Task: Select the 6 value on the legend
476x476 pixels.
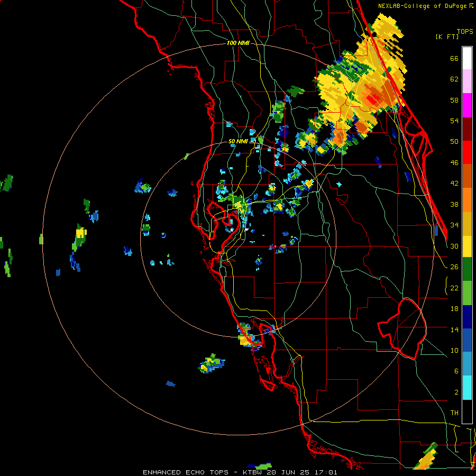Action: pos(456,371)
